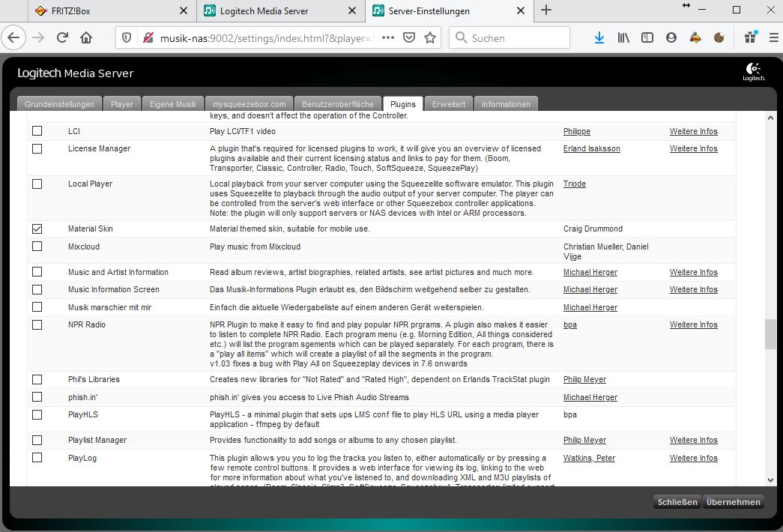Open the Erland Isaksson author link
783x532 pixels.
coord(592,149)
